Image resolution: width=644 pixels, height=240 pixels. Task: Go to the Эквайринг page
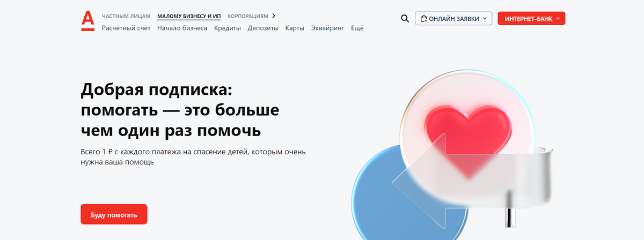pos(328,28)
